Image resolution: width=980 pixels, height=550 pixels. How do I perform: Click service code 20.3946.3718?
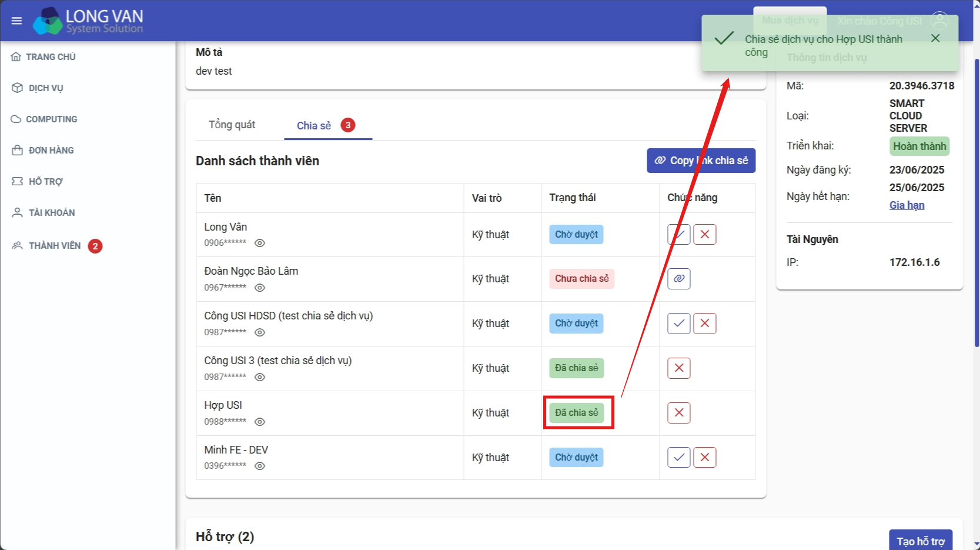pos(922,85)
